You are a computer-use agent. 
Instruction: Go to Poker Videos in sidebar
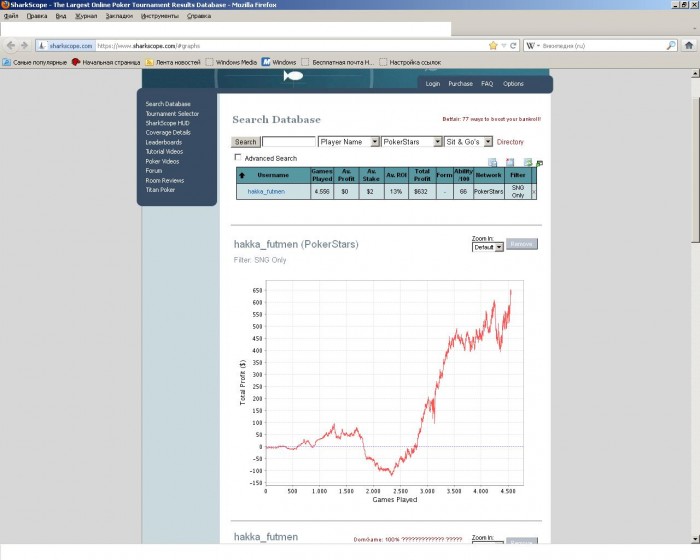tap(162, 161)
